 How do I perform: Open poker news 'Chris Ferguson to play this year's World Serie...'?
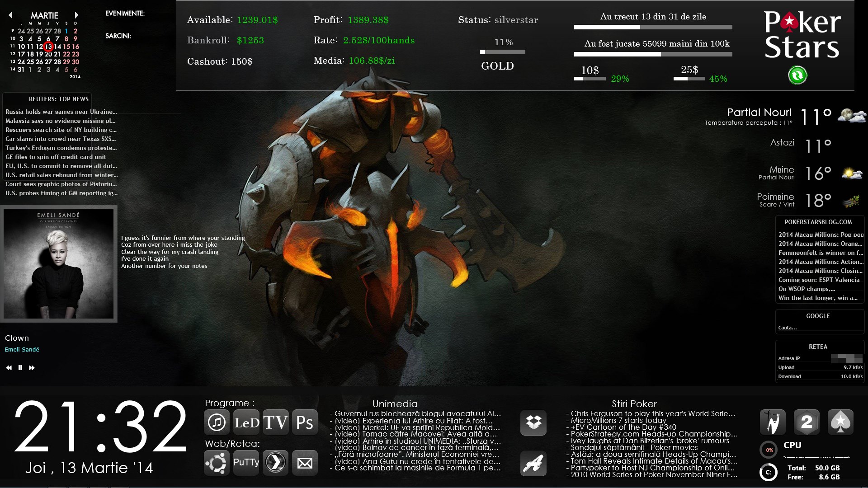651,413
